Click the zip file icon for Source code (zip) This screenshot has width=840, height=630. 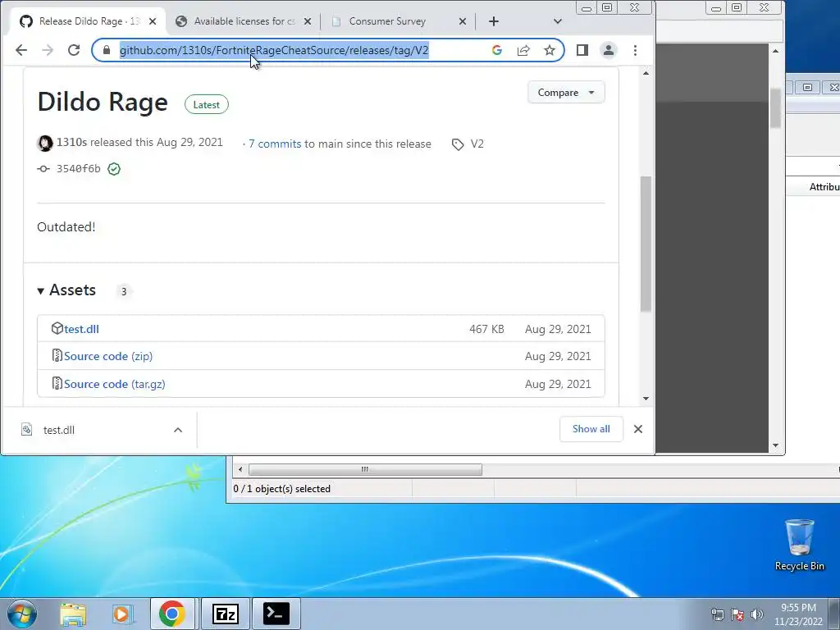click(x=57, y=355)
